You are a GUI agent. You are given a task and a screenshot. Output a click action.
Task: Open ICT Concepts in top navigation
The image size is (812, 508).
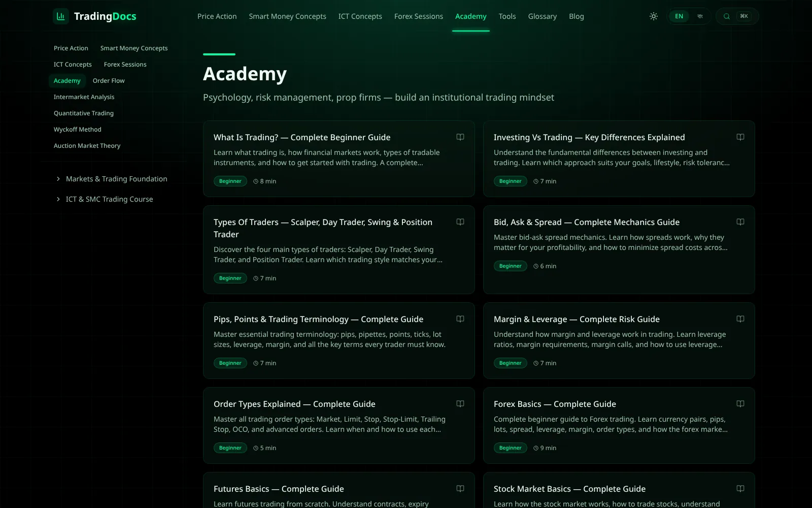(360, 16)
